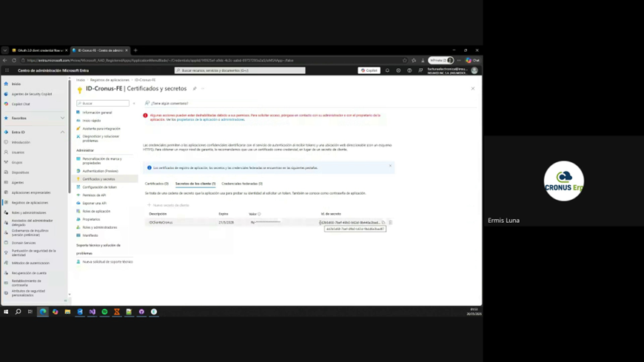
Task: Collapse the app resource menu chevron
Action: 134,104
